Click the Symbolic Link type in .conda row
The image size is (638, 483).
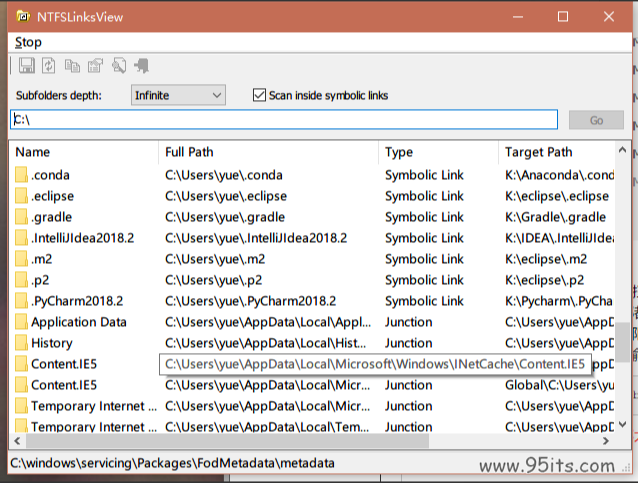(x=424, y=175)
